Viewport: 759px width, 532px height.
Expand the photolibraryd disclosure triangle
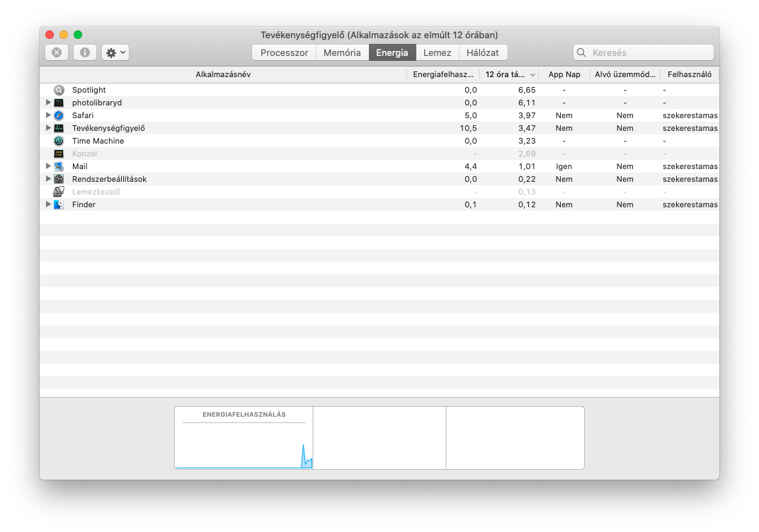click(x=48, y=103)
